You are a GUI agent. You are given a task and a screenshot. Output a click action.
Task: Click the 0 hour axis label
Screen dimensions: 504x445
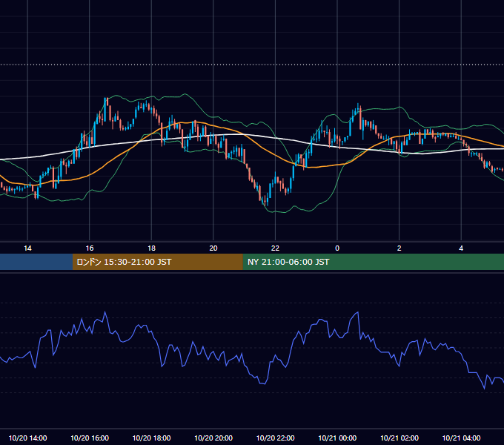[337, 248]
